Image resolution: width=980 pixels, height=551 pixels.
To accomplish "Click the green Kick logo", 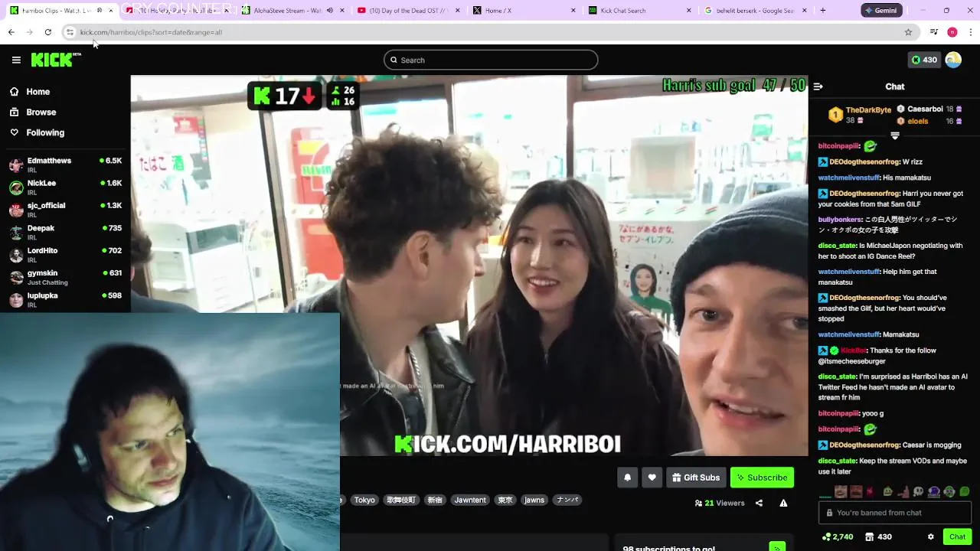I will (56, 60).
